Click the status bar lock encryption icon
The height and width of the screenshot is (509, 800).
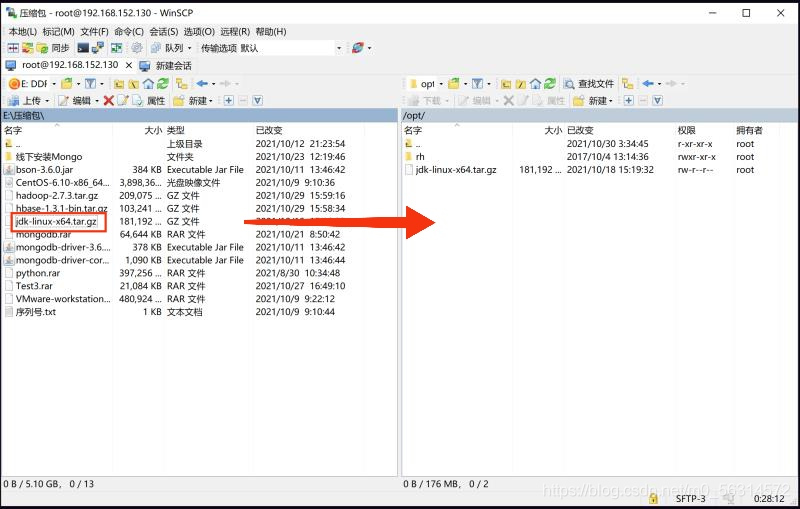point(653,498)
